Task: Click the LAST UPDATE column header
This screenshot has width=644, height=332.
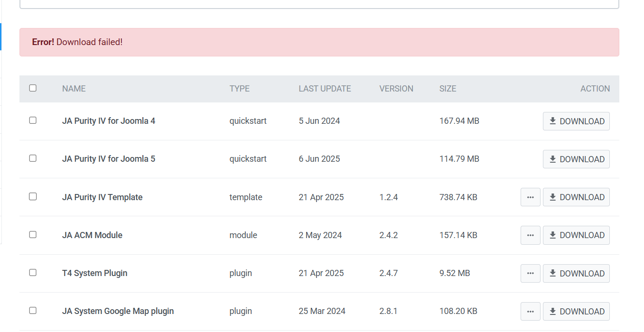Action: pyautogui.click(x=325, y=89)
